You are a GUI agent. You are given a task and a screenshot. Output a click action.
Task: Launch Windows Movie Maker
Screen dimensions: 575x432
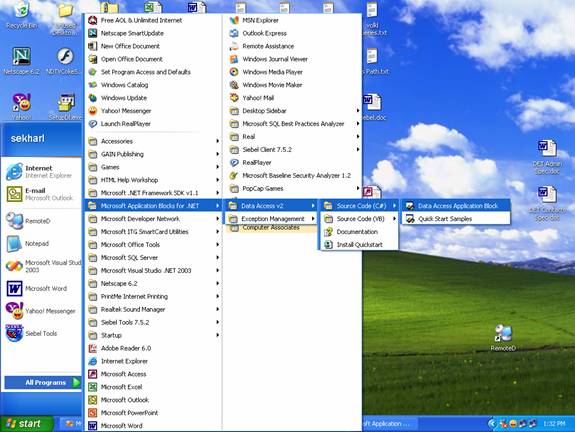[x=293, y=85]
